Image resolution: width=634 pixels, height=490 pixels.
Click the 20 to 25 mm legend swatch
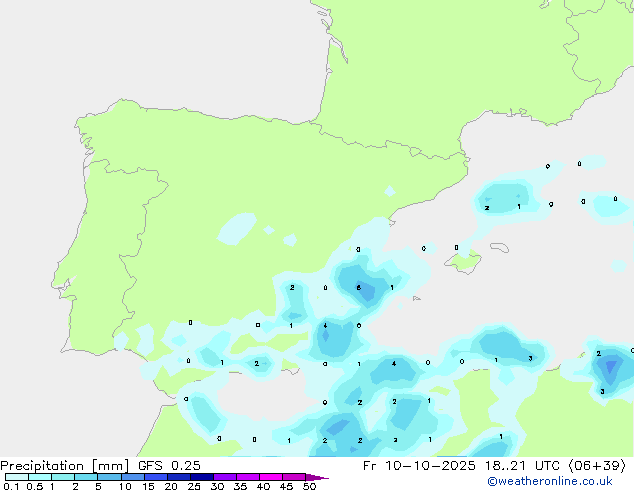pyautogui.click(x=179, y=477)
